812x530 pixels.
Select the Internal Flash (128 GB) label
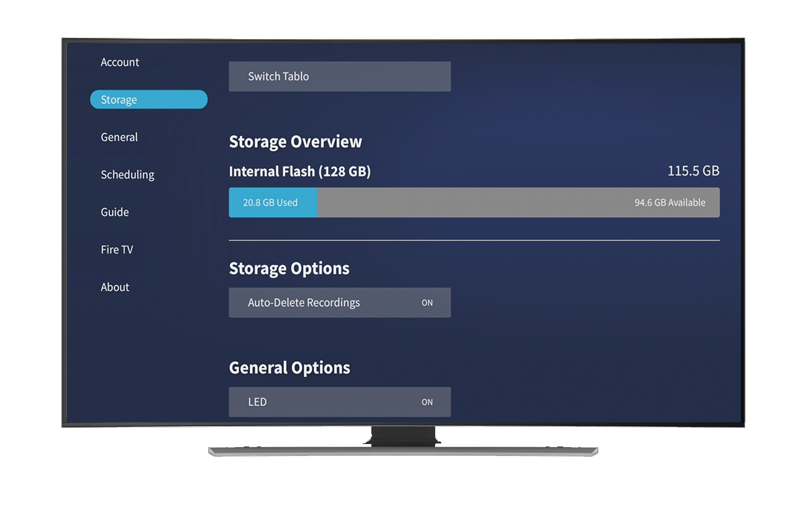click(300, 171)
